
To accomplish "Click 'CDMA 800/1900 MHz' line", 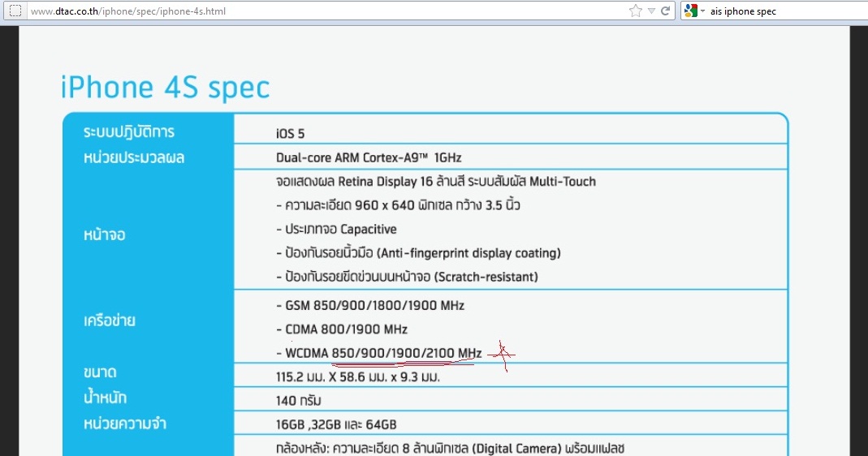I will pyautogui.click(x=342, y=329).
